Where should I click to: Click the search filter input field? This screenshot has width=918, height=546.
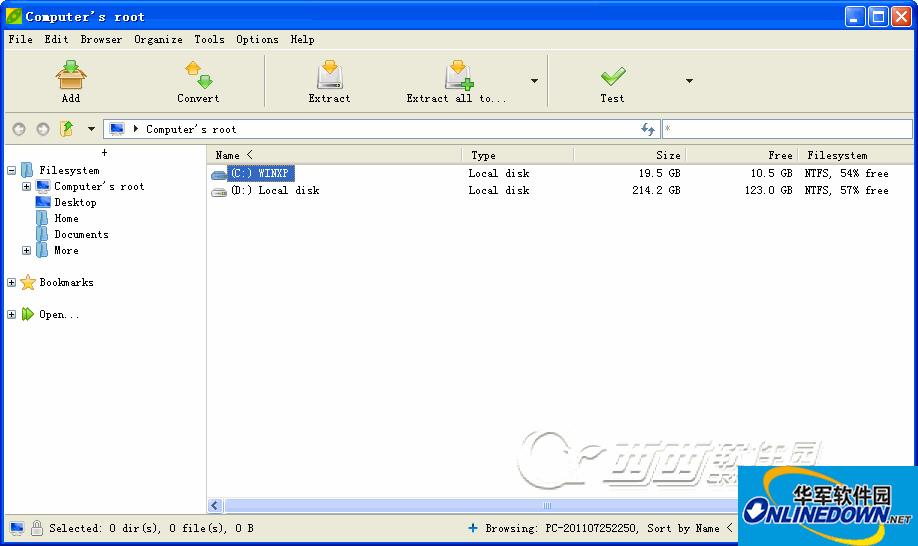tap(787, 129)
